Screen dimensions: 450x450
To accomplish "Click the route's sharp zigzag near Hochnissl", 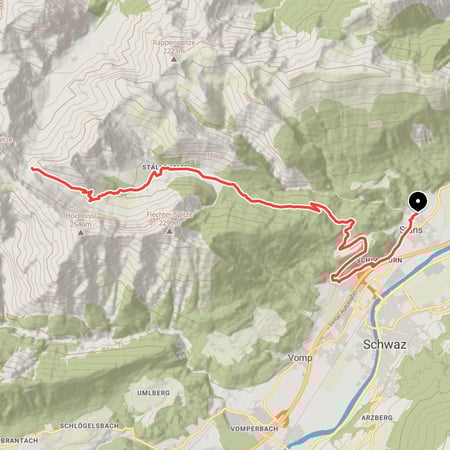I will coord(90,195).
